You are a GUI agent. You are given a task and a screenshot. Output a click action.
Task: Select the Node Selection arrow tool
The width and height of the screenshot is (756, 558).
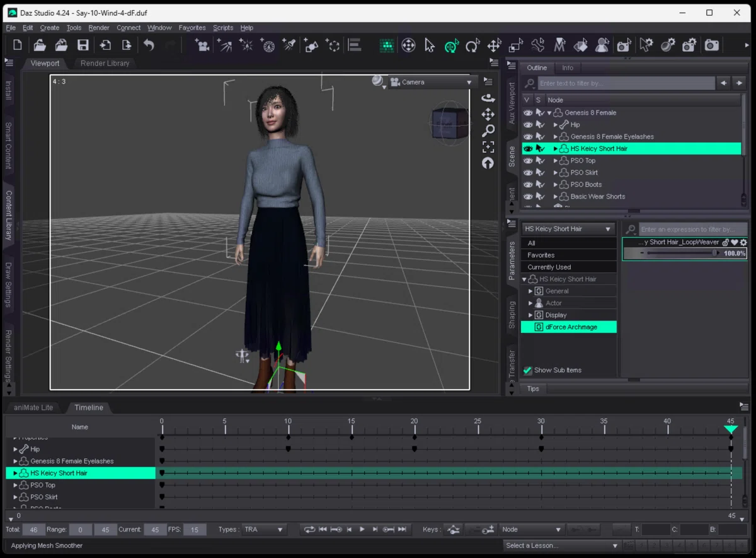pyautogui.click(x=430, y=45)
